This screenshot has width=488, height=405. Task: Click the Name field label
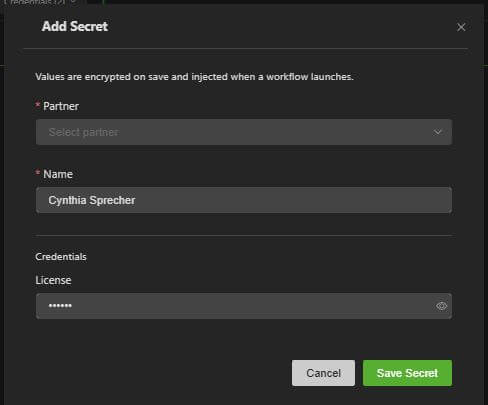[58, 174]
